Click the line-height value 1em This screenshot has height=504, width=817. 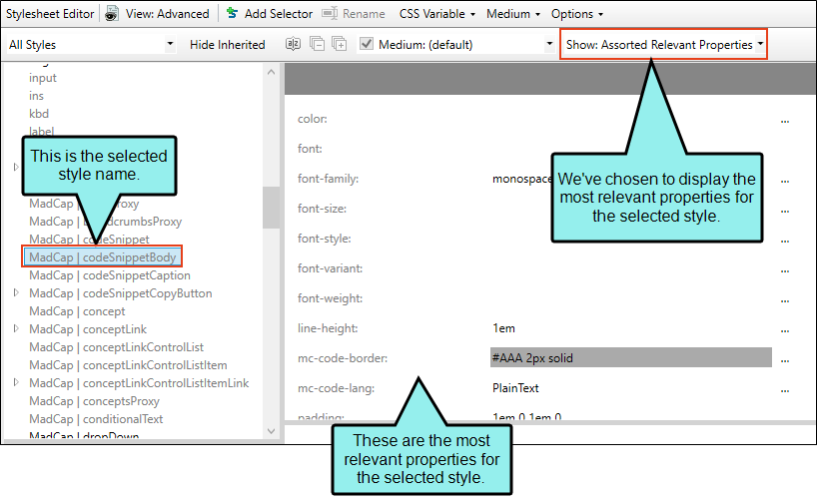point(503,328)
